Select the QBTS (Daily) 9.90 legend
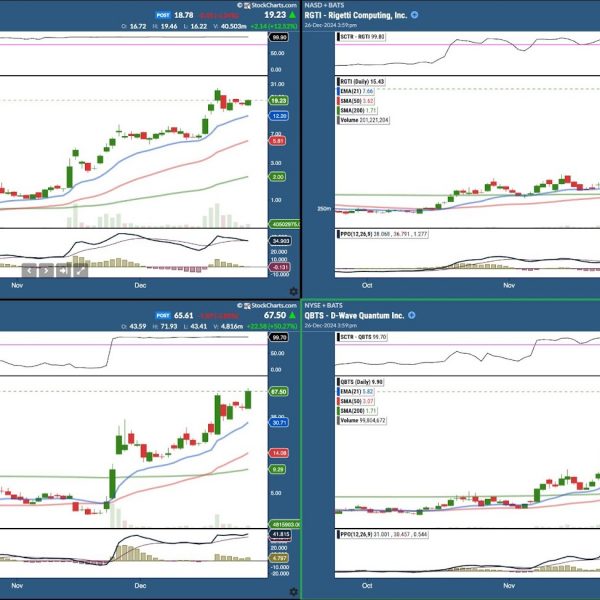600x600 pixels. click(x=360, y=382)
